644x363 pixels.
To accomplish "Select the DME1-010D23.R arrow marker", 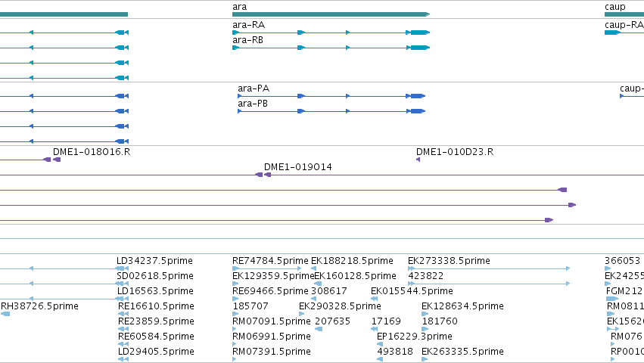I will click(x=418, y=160).
